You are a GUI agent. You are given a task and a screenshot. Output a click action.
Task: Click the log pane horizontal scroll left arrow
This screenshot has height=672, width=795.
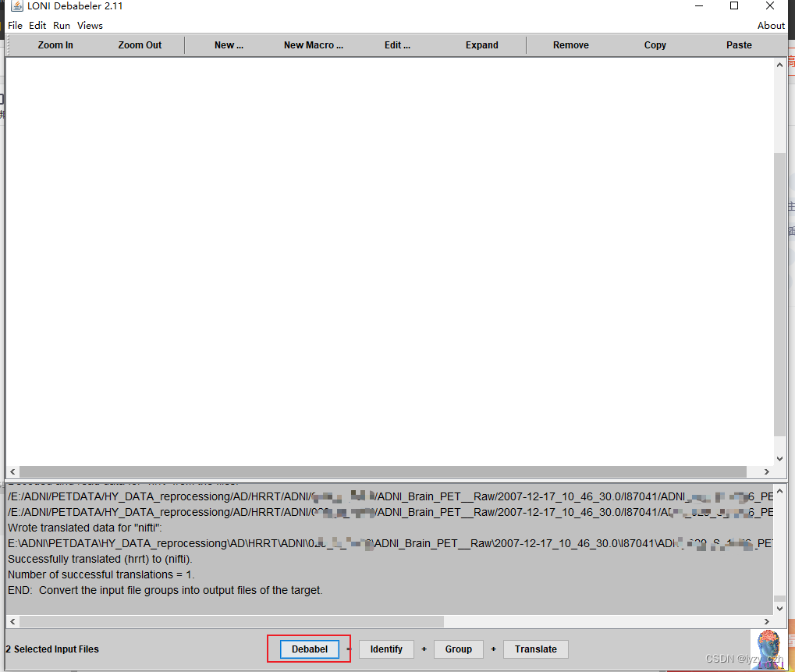click(12, 621)
